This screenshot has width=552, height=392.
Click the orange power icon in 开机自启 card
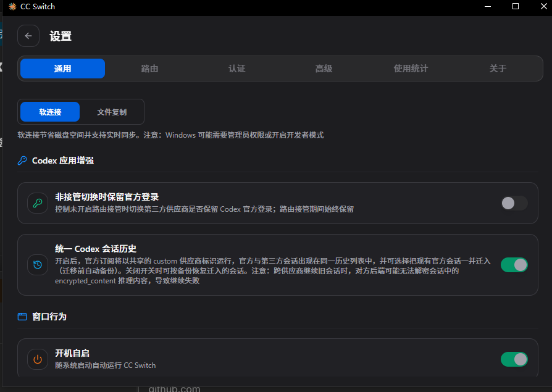coord(38,359)
